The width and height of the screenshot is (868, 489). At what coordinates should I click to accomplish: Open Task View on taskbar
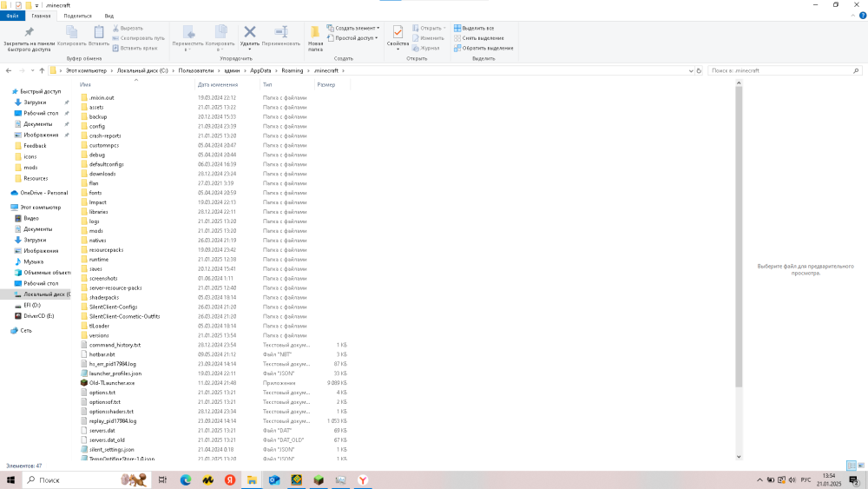coord(163,480)
